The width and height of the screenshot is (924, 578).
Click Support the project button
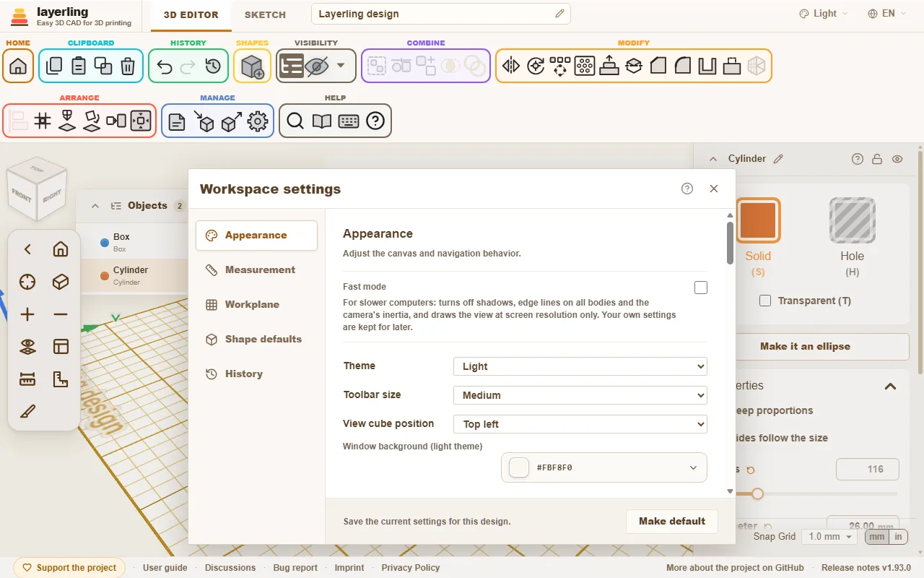tap(69, 567)
